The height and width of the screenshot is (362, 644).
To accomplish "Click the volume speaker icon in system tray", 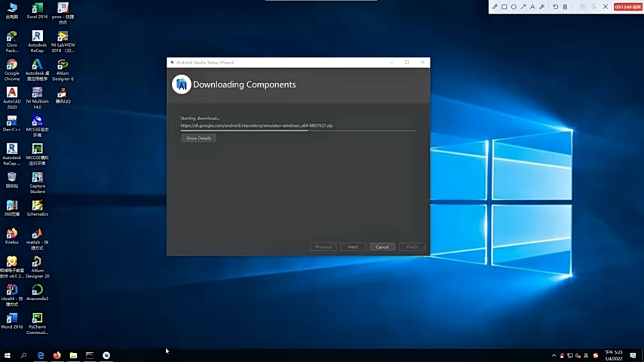I will click(x=578, y=356).
